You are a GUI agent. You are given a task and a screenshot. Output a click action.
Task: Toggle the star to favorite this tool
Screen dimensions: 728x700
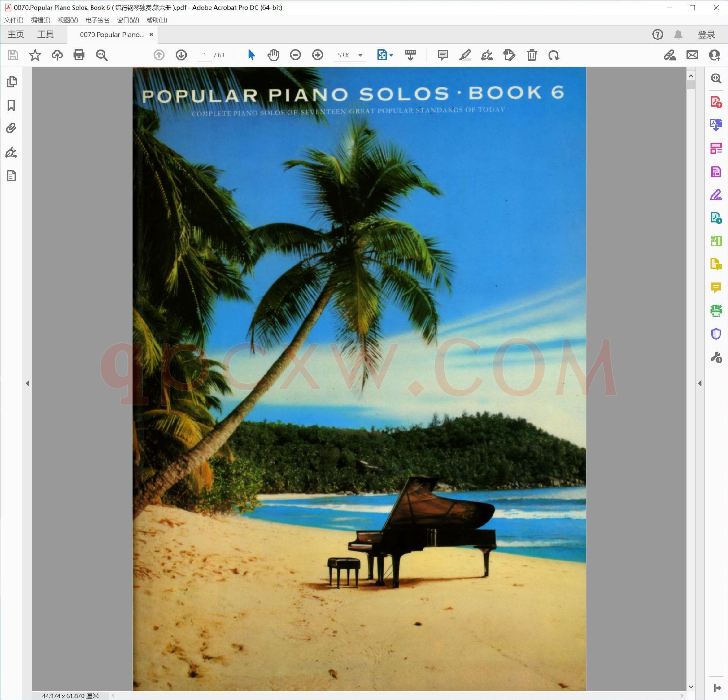(35, 55)
